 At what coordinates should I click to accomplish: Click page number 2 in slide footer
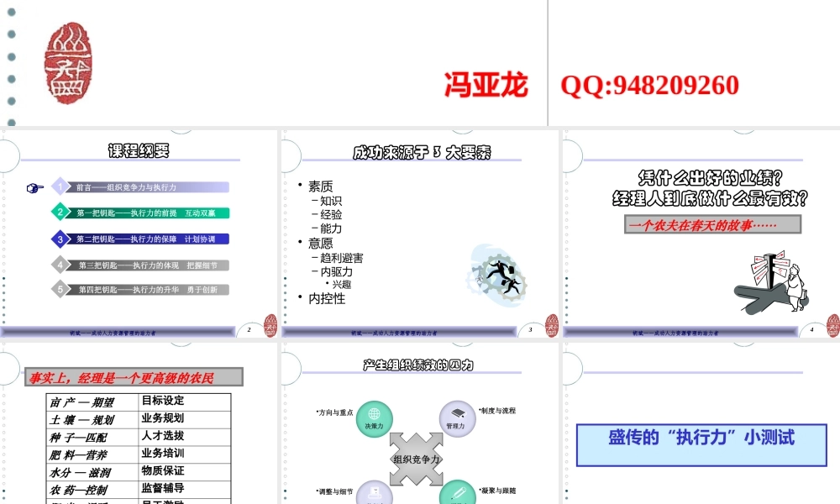click(x=249, y=329)
